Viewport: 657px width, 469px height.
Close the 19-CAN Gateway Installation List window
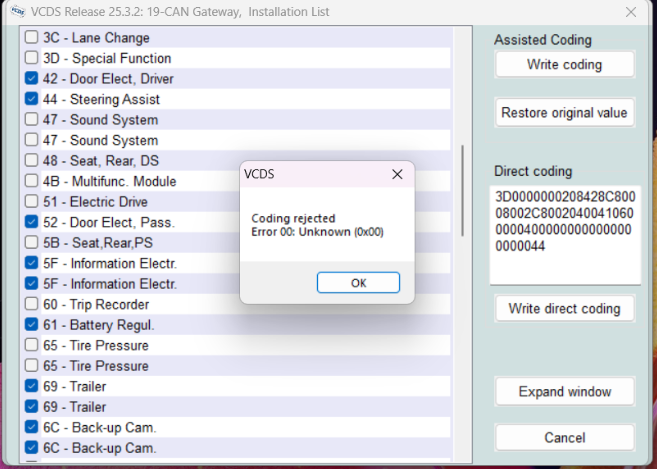(x=630, y=12)
